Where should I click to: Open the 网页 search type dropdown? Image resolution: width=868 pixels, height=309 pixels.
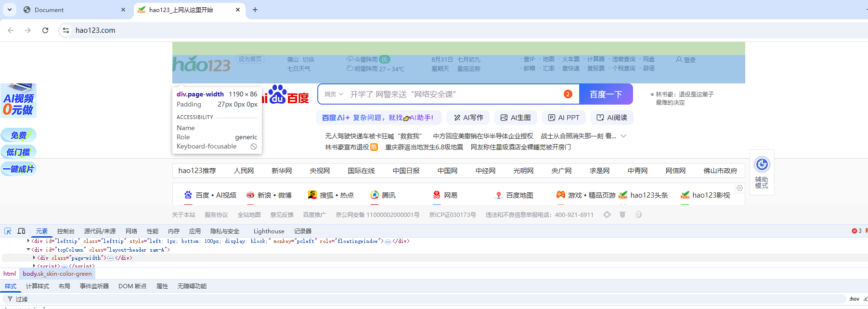point(334,94)
